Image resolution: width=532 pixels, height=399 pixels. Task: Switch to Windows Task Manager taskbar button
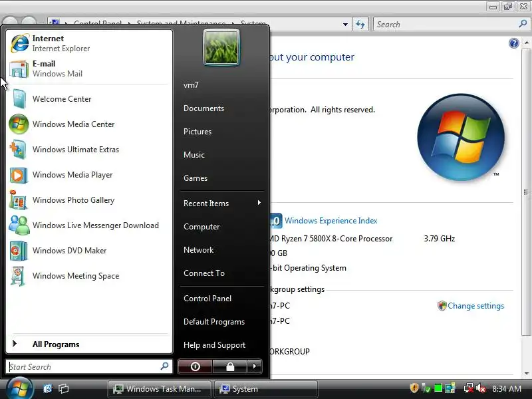[159, 389]
